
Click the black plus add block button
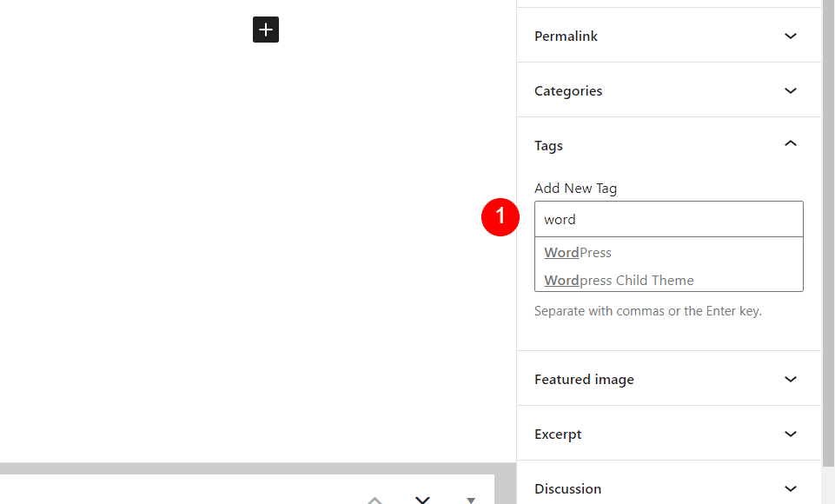coord(266,30)
